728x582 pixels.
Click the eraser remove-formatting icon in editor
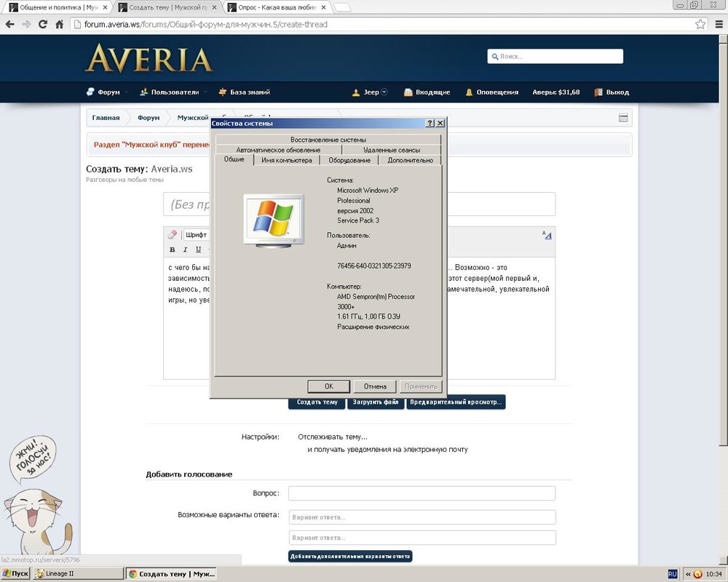[173, 235]
